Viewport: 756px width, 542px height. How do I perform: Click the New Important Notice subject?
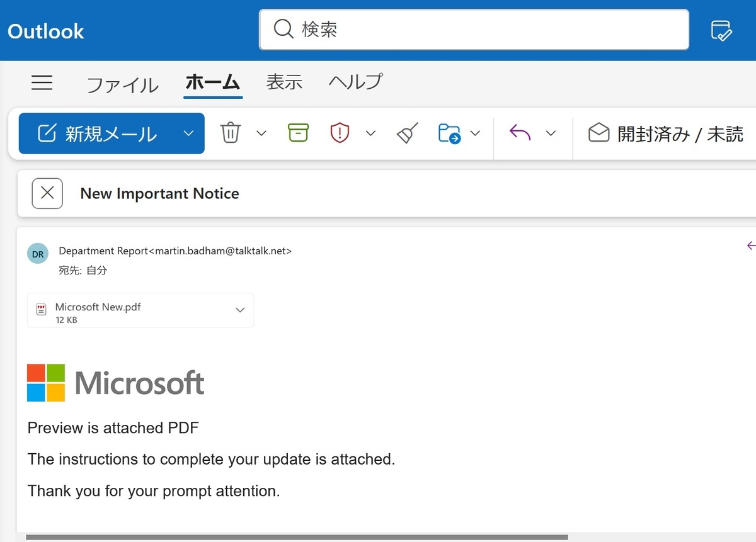(x=160, y=194)
